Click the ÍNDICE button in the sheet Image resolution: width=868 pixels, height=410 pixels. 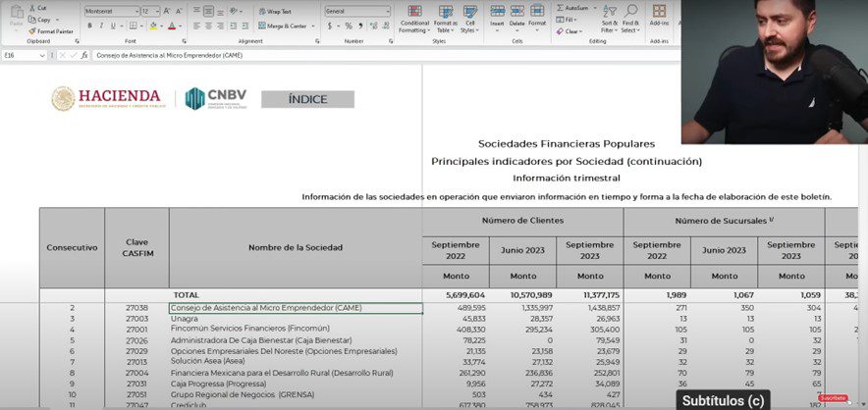(x=307, y=99)
